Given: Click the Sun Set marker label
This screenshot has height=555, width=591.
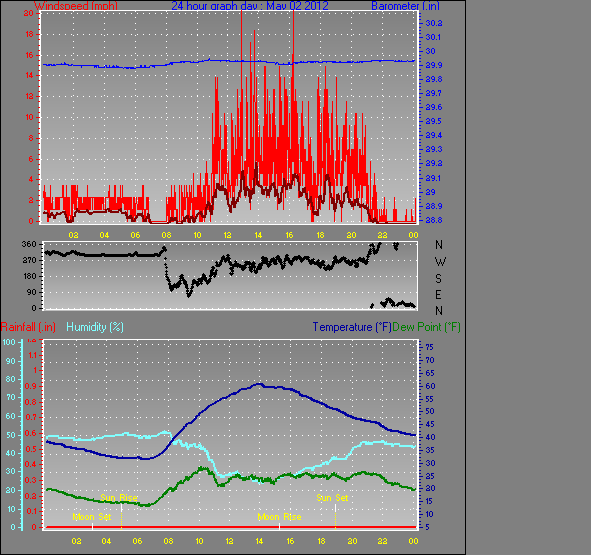Looking at the screenshot, I should pyautogui.click(x=332, y=498).
